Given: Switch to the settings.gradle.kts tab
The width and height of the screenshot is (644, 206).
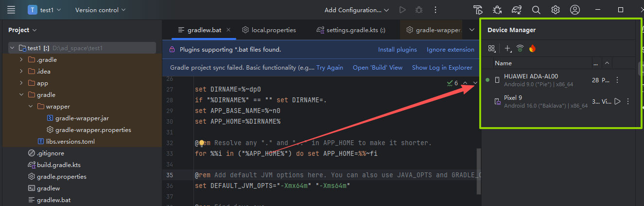Looking at the screenshot, I should coord(350,30).
